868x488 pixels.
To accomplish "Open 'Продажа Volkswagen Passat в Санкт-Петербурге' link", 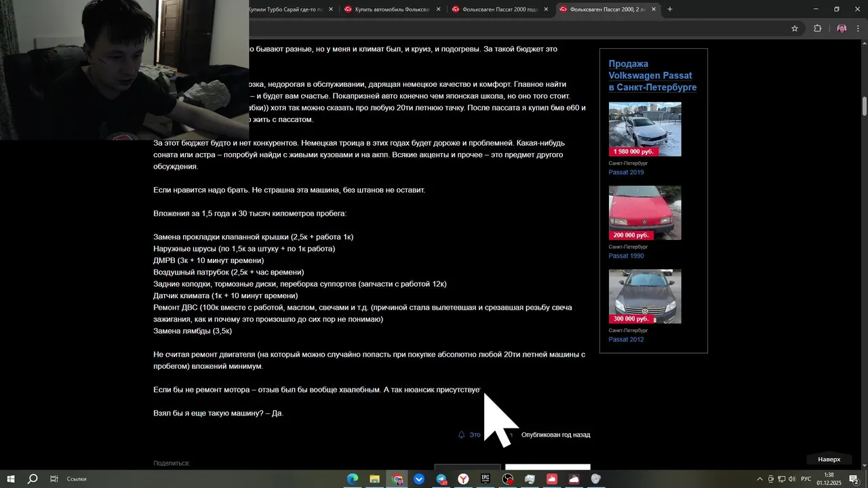I will pos(652,75).
